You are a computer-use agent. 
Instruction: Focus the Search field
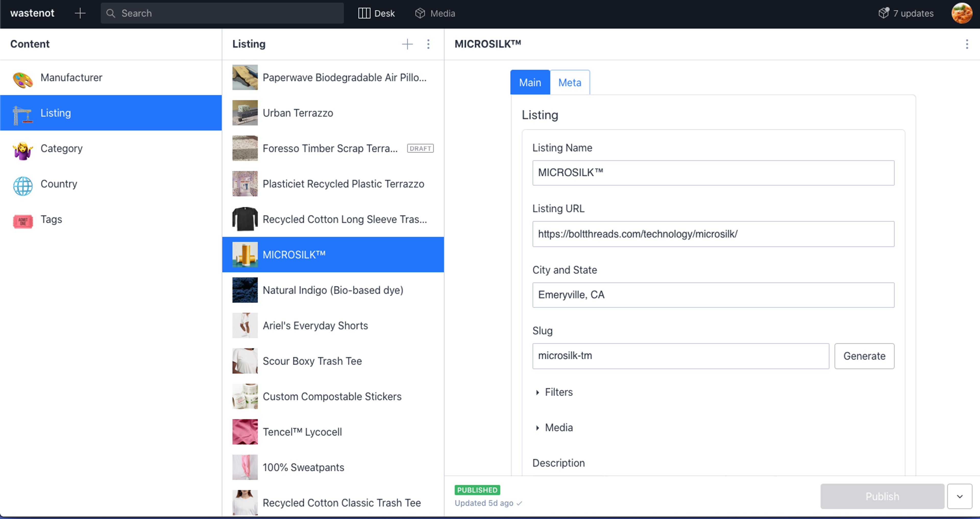[x=222, y=13]
